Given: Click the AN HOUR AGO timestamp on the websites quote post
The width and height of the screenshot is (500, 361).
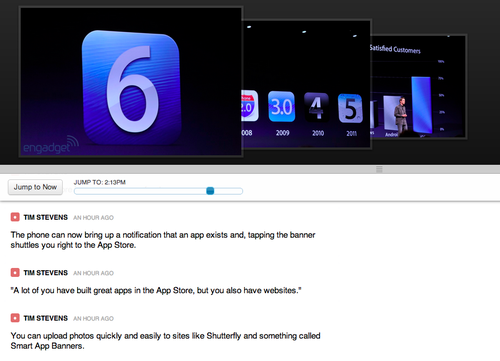Looking at the screenshot, I should (93, 273).
